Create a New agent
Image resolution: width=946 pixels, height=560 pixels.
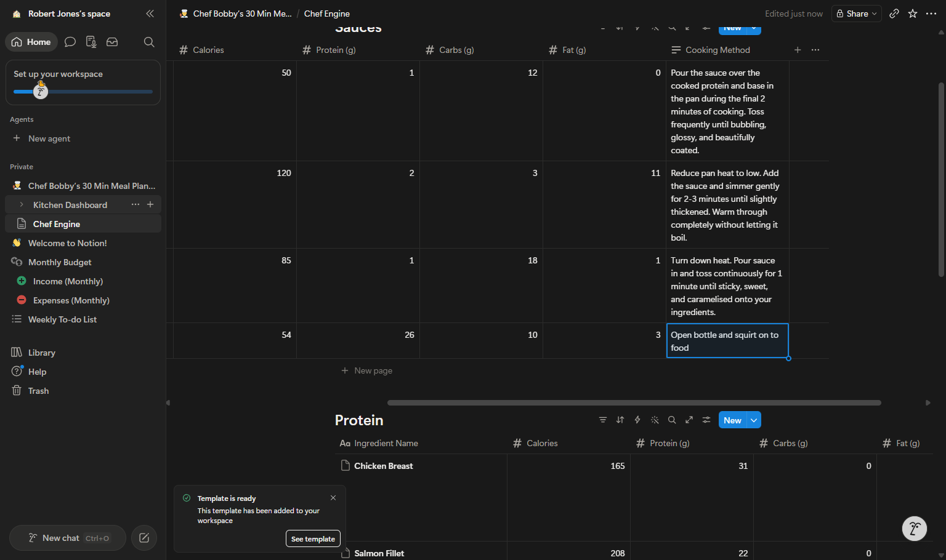83,138
